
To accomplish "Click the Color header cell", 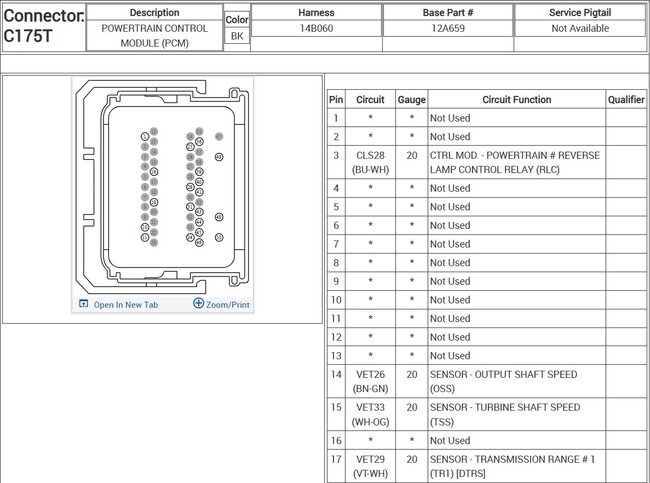I will [237, 19].
